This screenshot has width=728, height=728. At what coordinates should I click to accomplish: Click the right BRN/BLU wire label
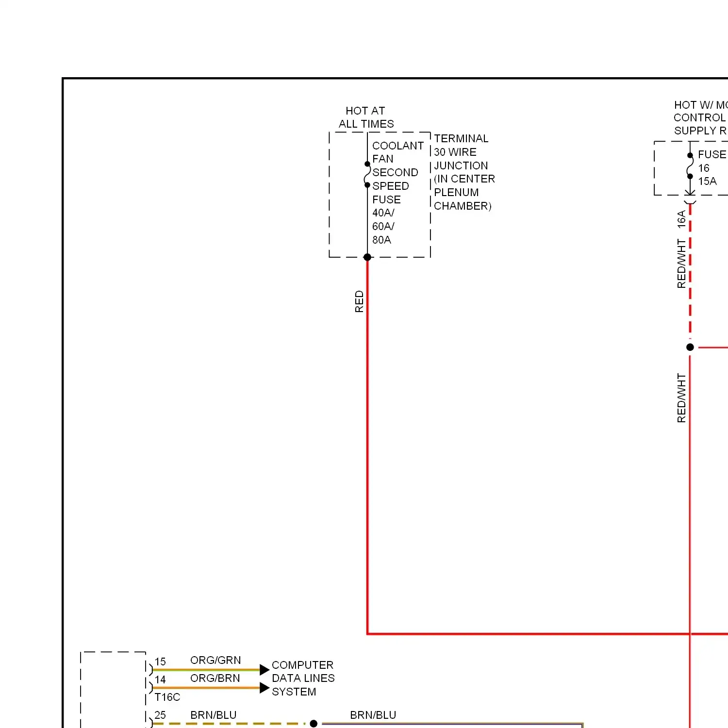click(x=373, y=715)
